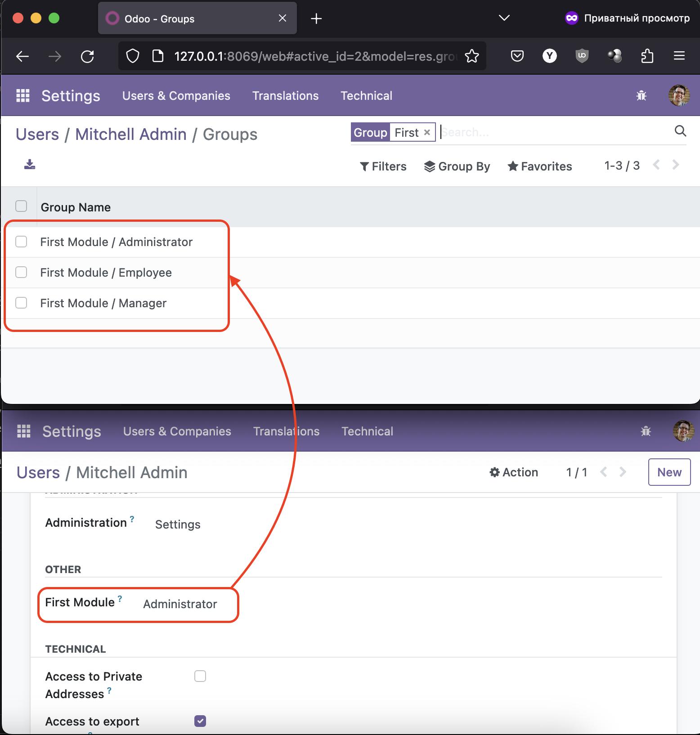Reload the page in browser
Image resolution: width=700 pixels, height=735 pixels.
pyautogui.click(x=87, y=56)
